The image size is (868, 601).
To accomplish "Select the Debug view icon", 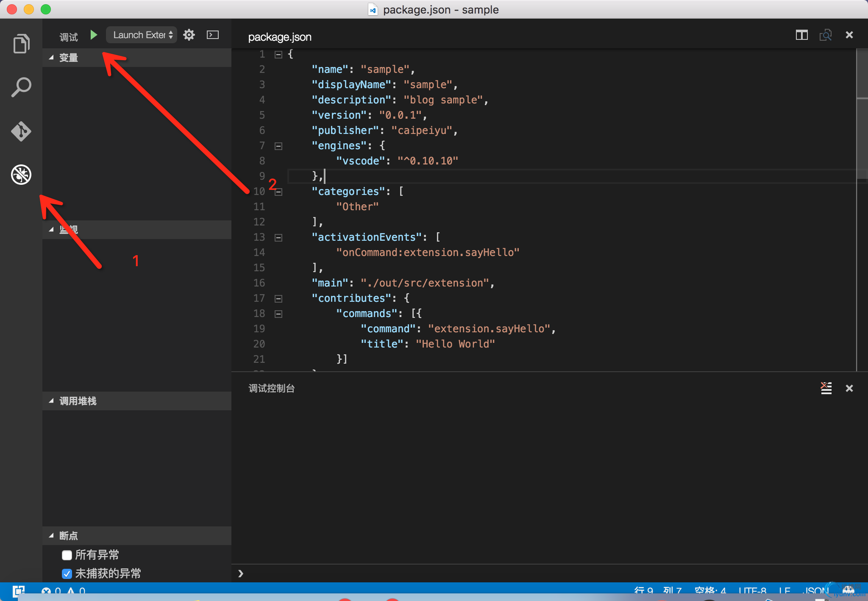I will pos(21,175).
